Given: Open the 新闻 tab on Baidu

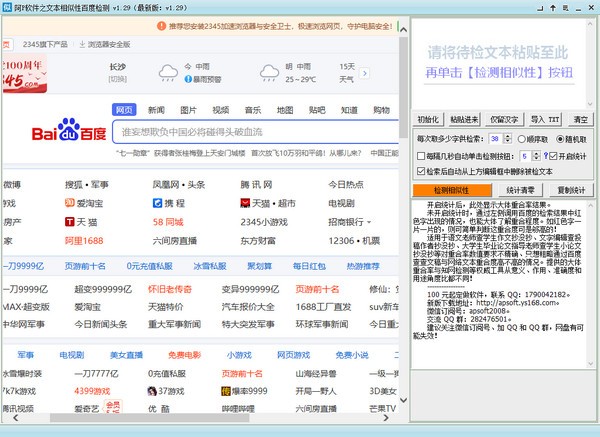Looking at the screenshot, I should (x=157, y=110).
